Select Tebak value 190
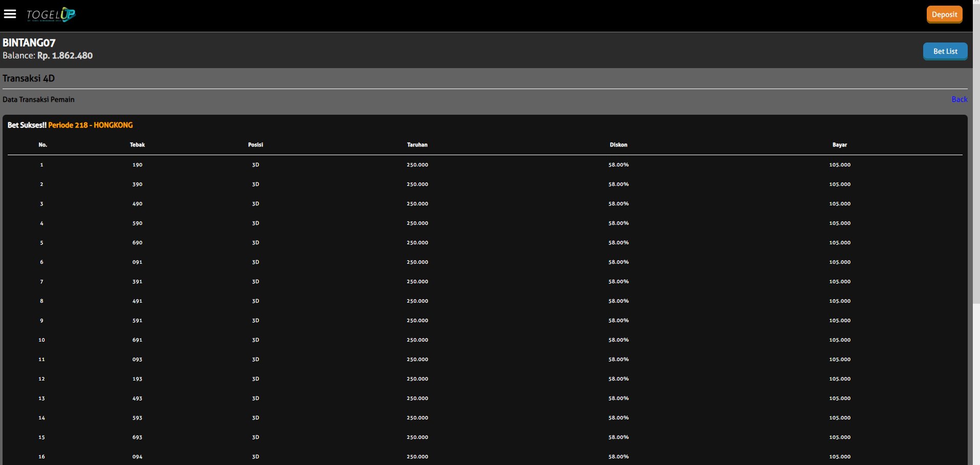The height and width of the screenshot is (465, 980). pos(137,165)
